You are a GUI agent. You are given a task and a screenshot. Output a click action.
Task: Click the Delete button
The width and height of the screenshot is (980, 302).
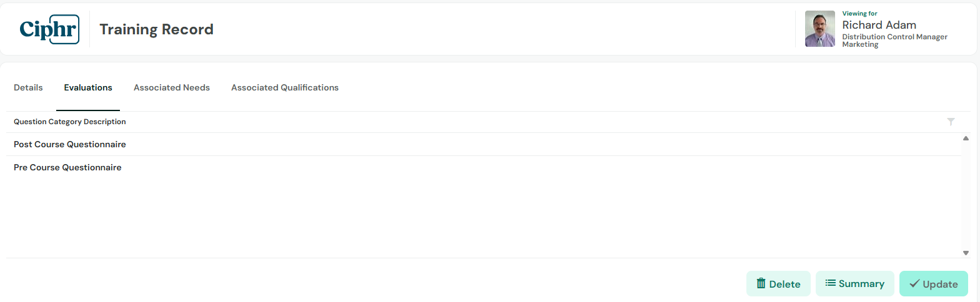(x=778, y=284)
